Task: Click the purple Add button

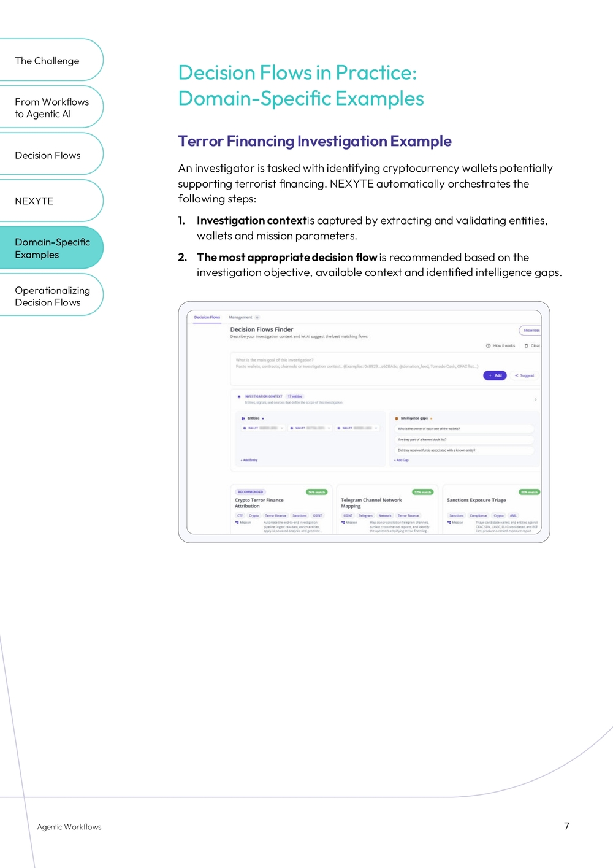Action: tap(495, 375)
